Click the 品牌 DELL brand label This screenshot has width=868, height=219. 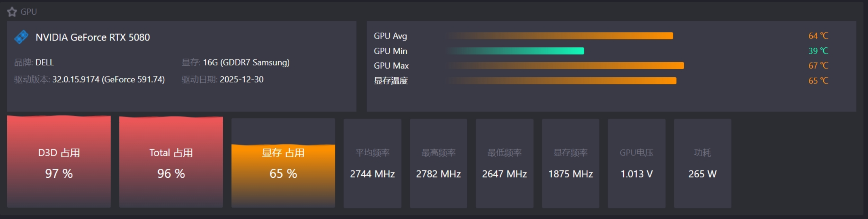[34, 62]
